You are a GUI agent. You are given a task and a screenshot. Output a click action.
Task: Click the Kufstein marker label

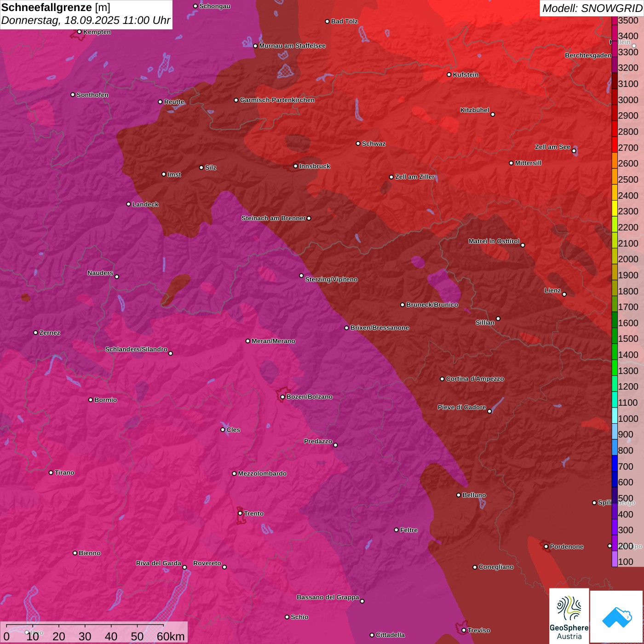pos(466,75)
